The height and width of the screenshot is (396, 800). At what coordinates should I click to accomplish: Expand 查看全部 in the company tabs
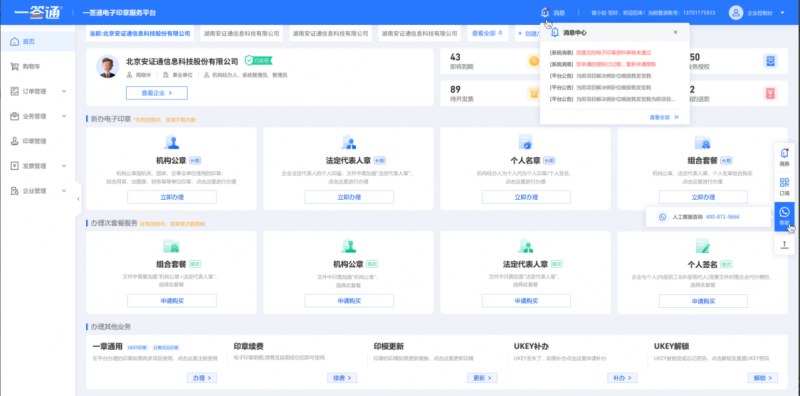click(x=487, y=33)
